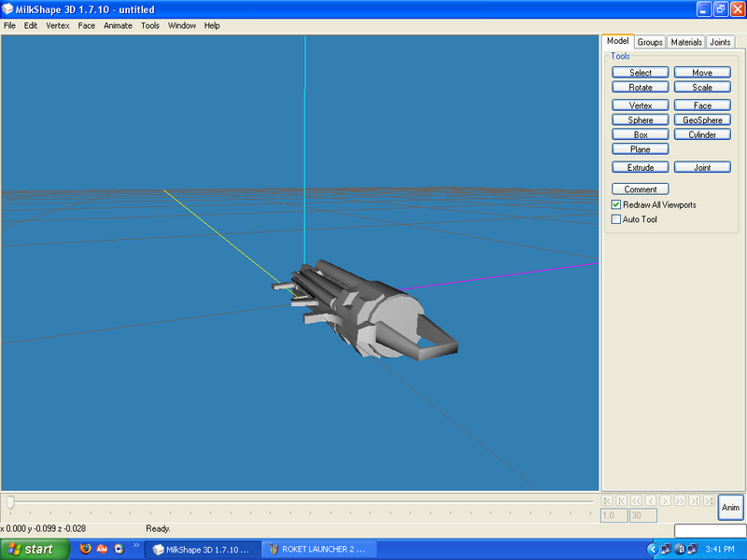Go to first frame playback icon
Viewport: 747px width, 560px height.
tap(621, 500)
